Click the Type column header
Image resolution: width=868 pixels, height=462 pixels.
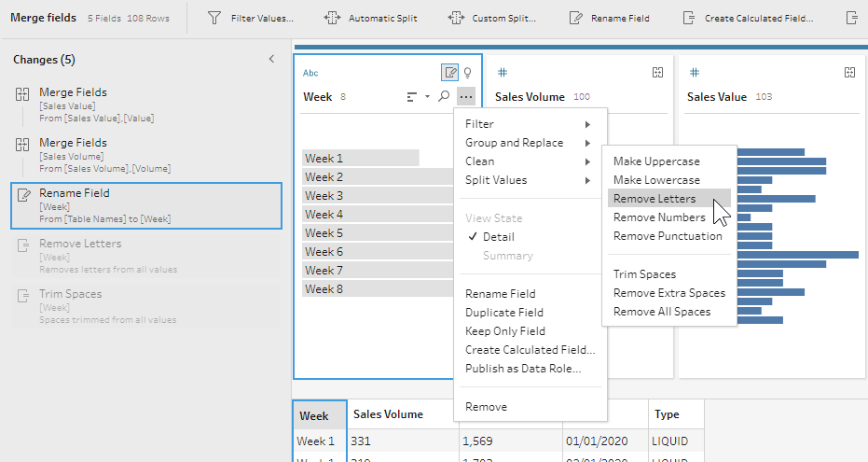(x=676, y=414)
